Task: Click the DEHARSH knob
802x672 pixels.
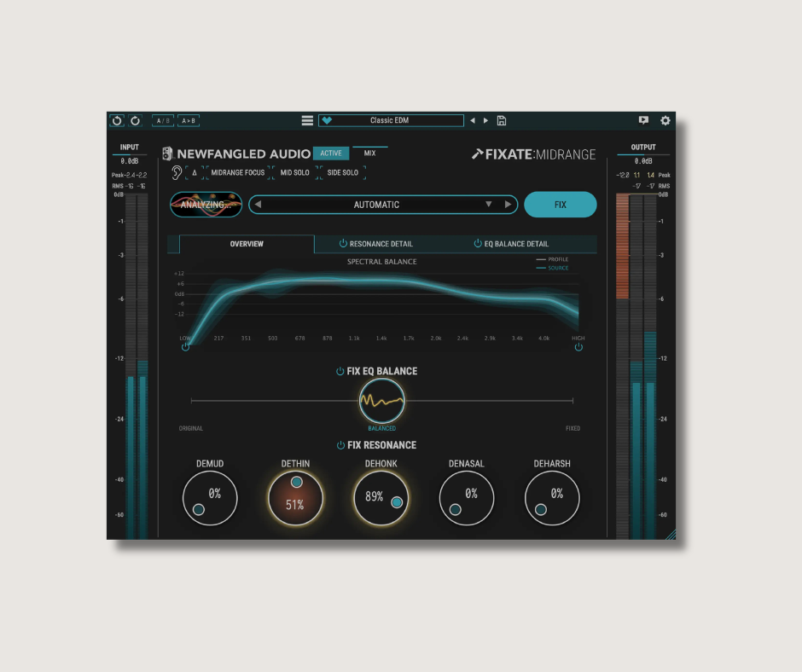Action: [x=552, y=498]
